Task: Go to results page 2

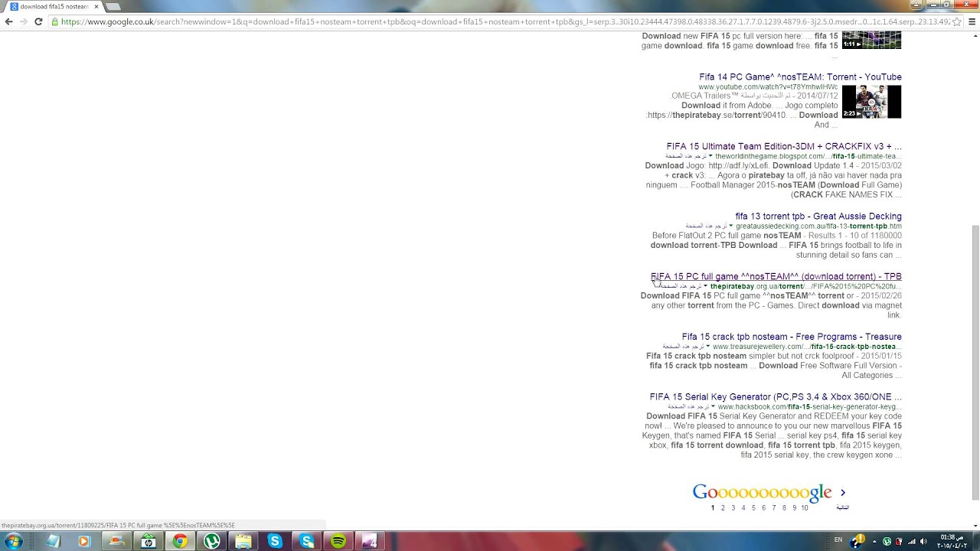Action: (x=723, y=507)
